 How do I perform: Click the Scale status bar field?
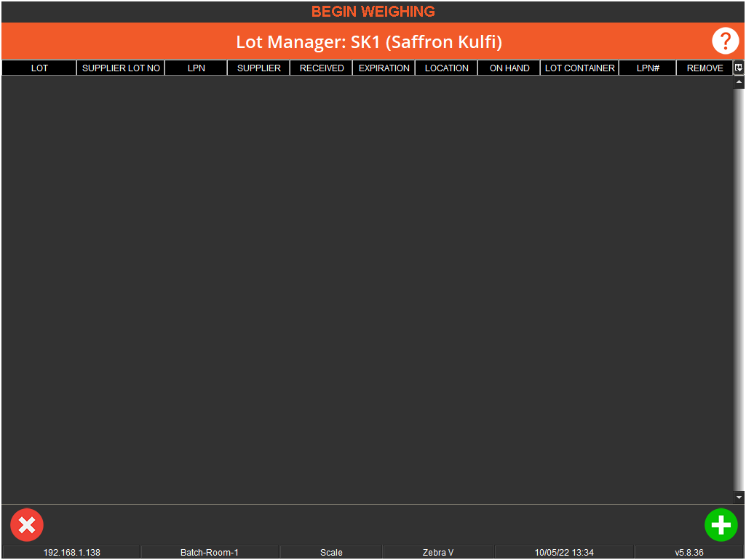[x=331, y=553]
